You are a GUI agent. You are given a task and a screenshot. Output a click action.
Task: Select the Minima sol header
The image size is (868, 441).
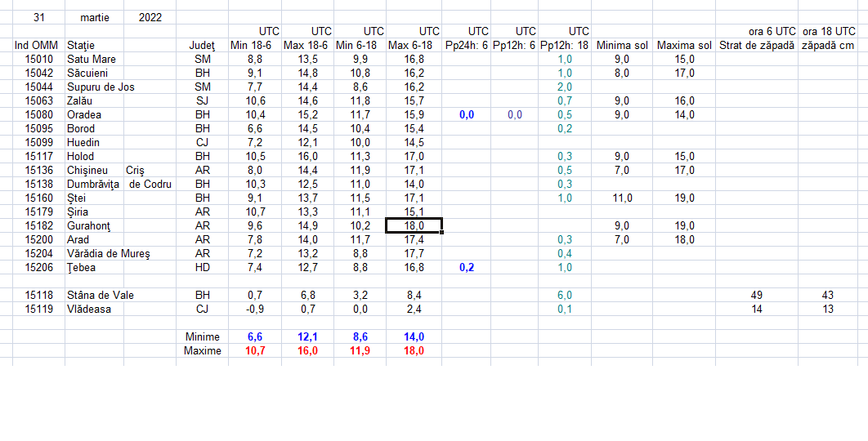click(622, 46)
